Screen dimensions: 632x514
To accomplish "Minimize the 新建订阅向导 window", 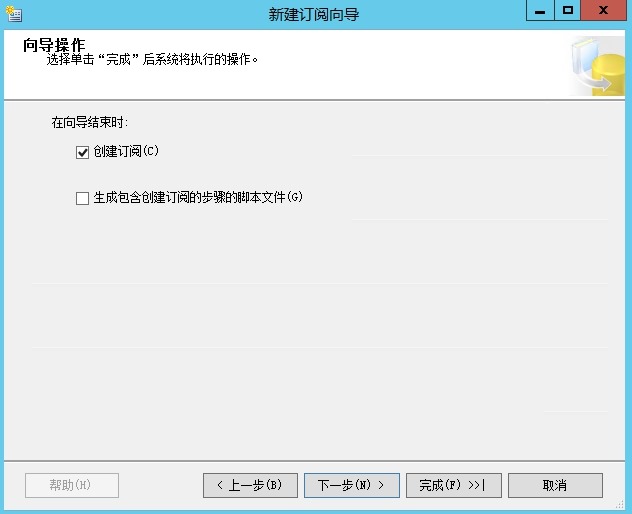I will 539,11.
